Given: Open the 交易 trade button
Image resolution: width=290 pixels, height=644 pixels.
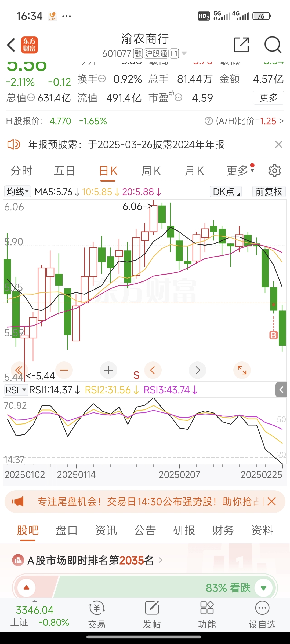Looking at the screenshot, I should coord(97,614).
